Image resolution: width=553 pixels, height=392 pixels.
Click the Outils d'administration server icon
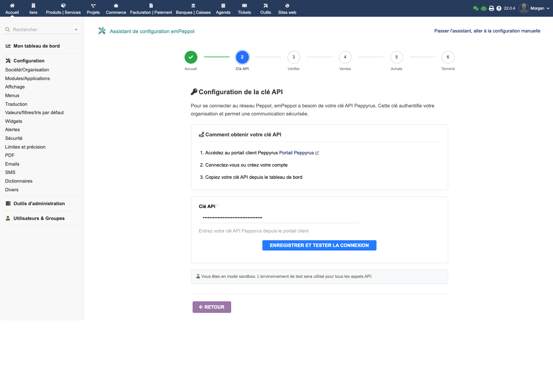coord(8,204)
